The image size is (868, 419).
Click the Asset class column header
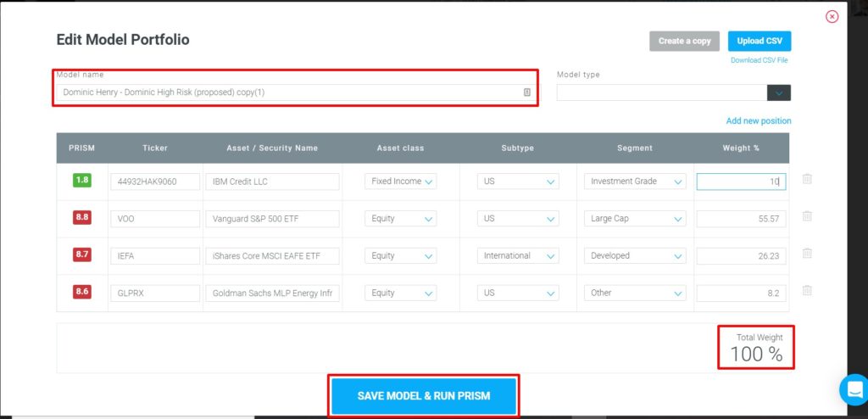[x=400, y=148]
